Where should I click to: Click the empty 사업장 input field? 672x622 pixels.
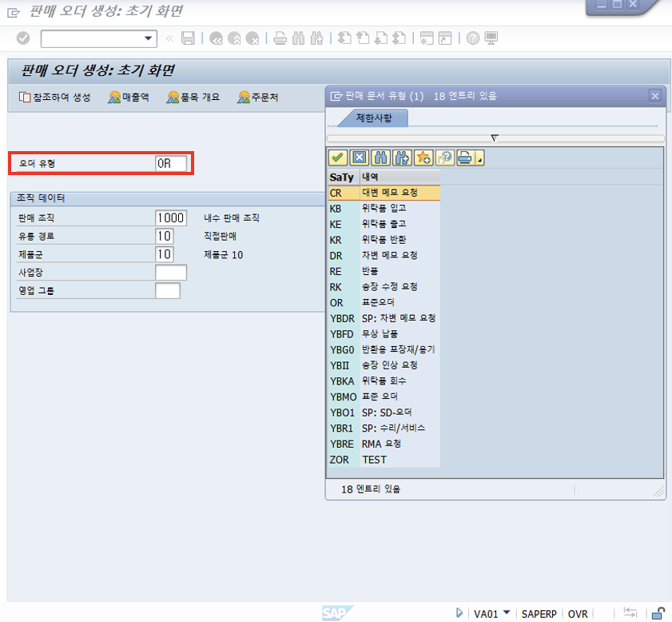click(170, 273)
